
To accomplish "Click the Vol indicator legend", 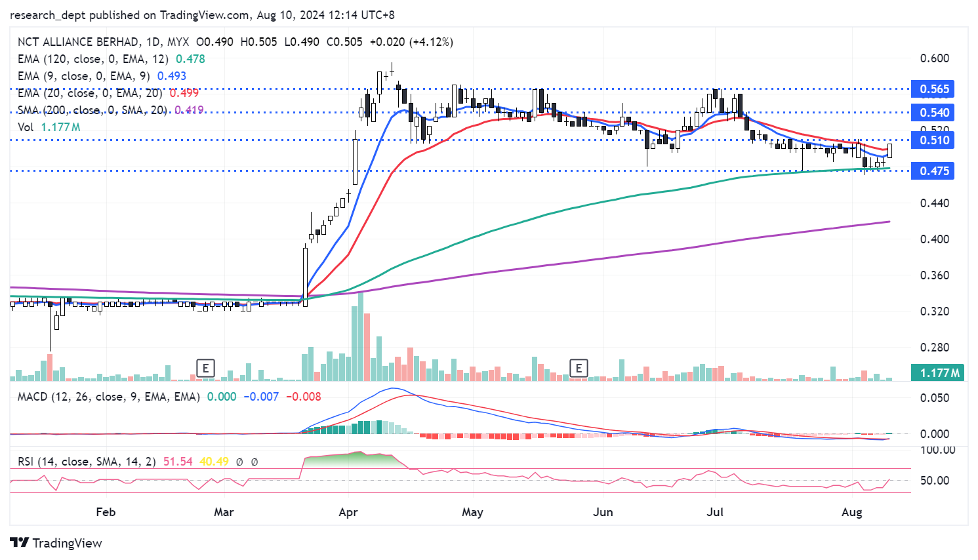I will (x=26, y=127).
